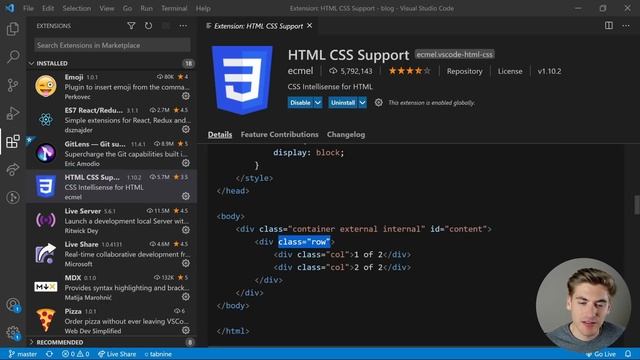Screen dimensions: 640x360
Task: Switch to the Details tab
Action: click(x=220, y=134)
